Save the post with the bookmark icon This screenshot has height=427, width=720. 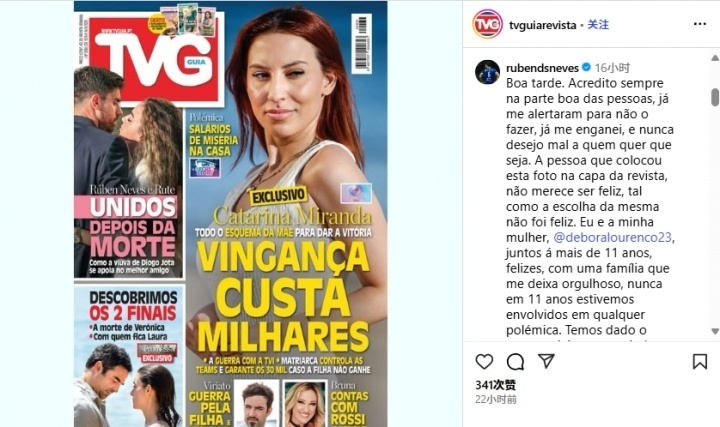[699, 362]
